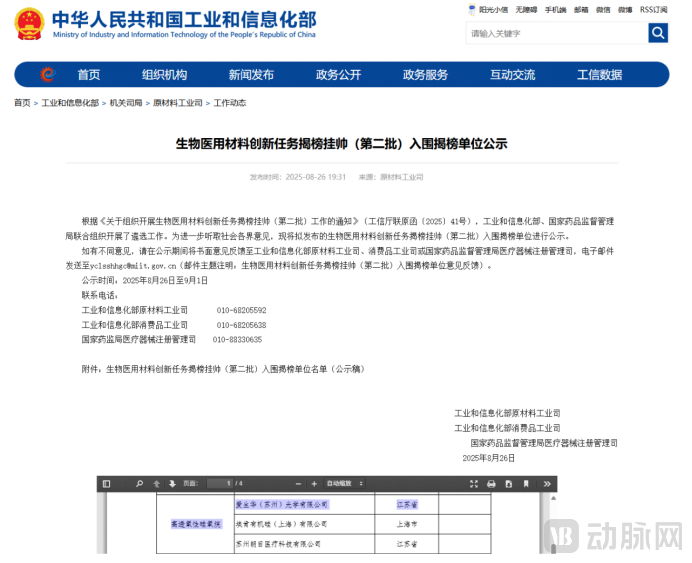
Task: Zoom in the PDF document
Action: pos(314,484)
